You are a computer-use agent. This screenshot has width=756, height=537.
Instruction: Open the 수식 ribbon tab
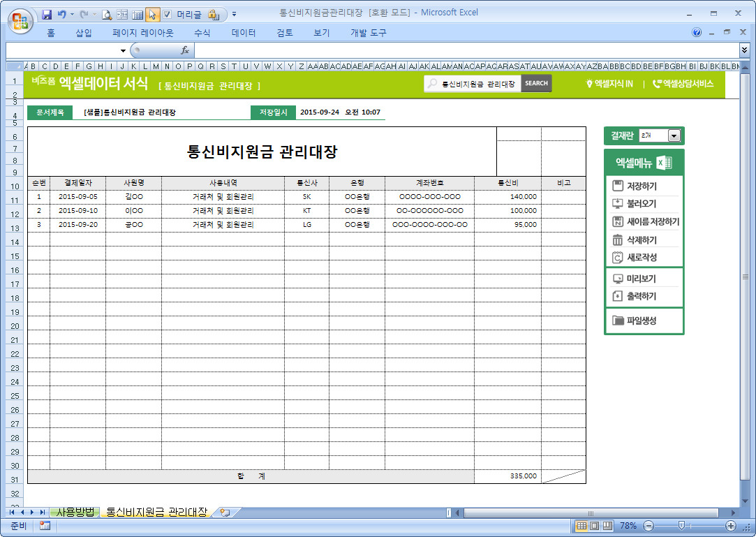(x=202, y=33)
